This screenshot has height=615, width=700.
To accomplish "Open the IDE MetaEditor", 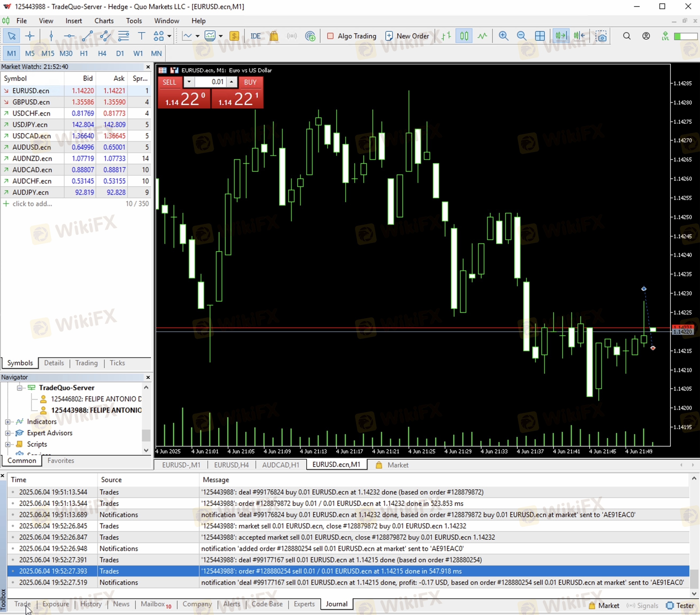I will [255, 36].
